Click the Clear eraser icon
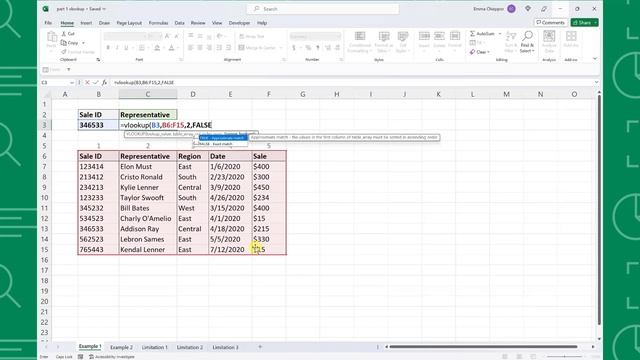Image resolution: width=640 pixels, height=360 pixels. [x=472, y=52]
